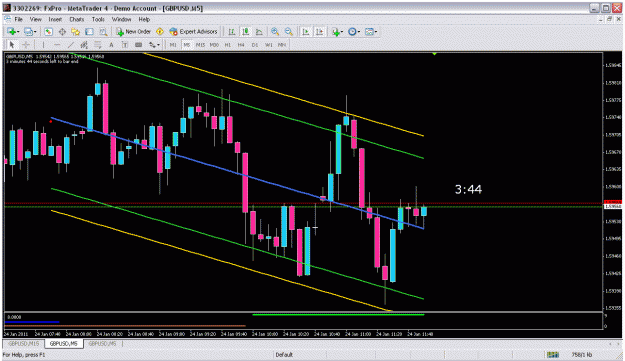Toggle the Auto Scroll icon
Screen dimensions: 625x361
click(x=306, y=31)
